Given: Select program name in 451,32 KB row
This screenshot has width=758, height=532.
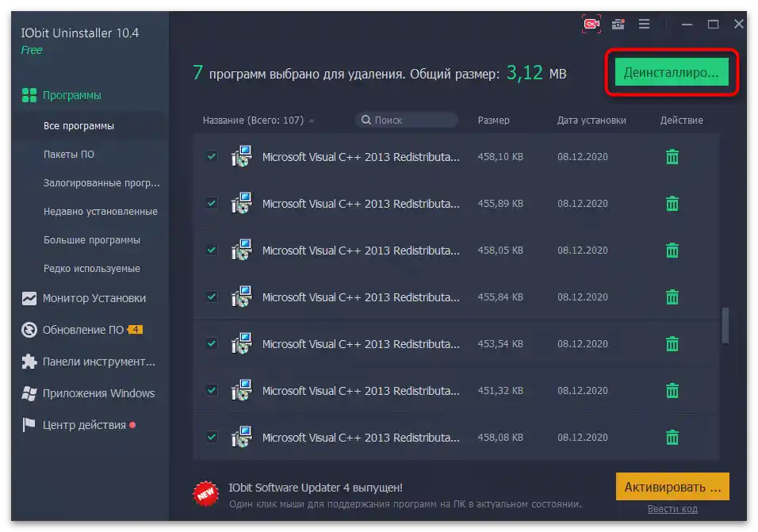Looking at the screenshot, I should [x=361, y=390].
